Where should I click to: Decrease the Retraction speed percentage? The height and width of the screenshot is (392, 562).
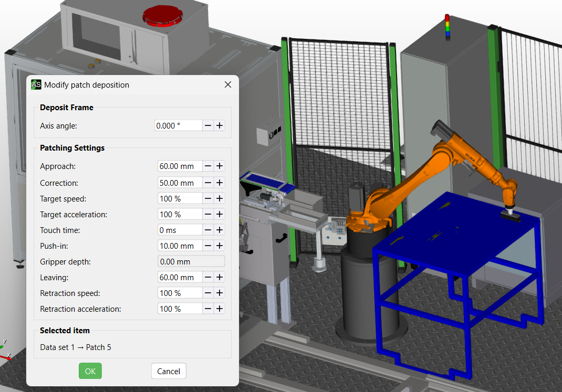(208, 293)
